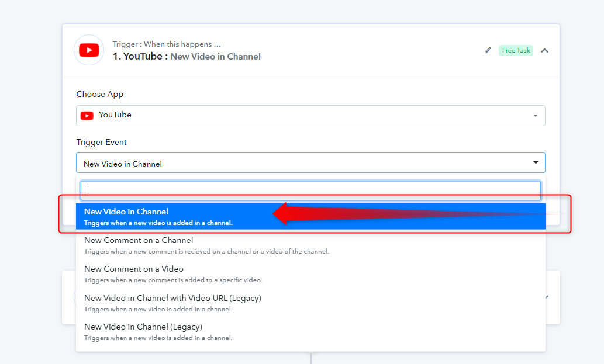Click the step title '1. YouTube : New Video in Channel'
The image size is (604, 364).
(x=187, y=56)
